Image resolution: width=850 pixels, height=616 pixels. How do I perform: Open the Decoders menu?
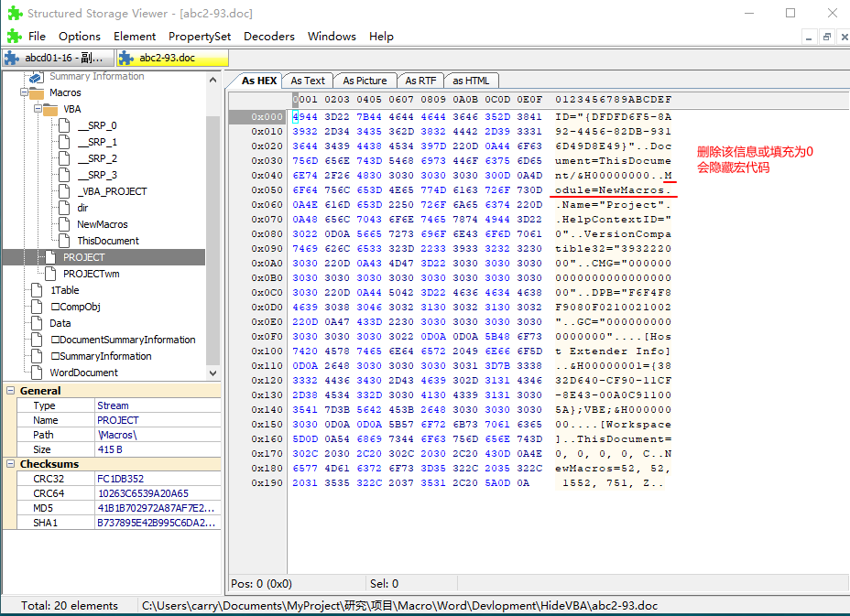[269, 37]
